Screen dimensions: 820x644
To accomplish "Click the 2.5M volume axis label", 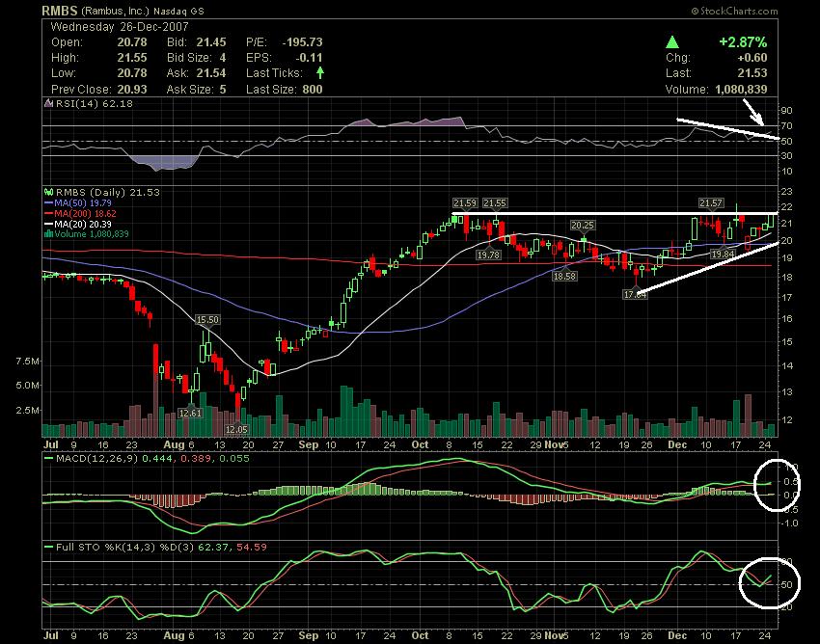I will [x=28, y=411].
